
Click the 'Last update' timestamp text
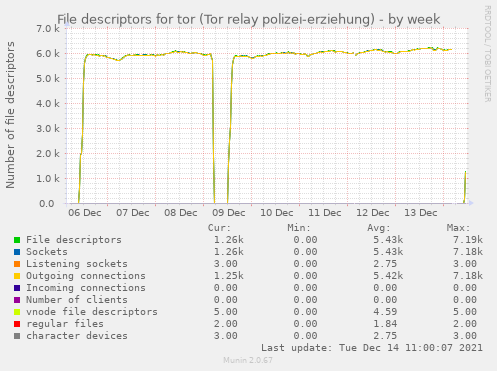[x=372, y=348]
